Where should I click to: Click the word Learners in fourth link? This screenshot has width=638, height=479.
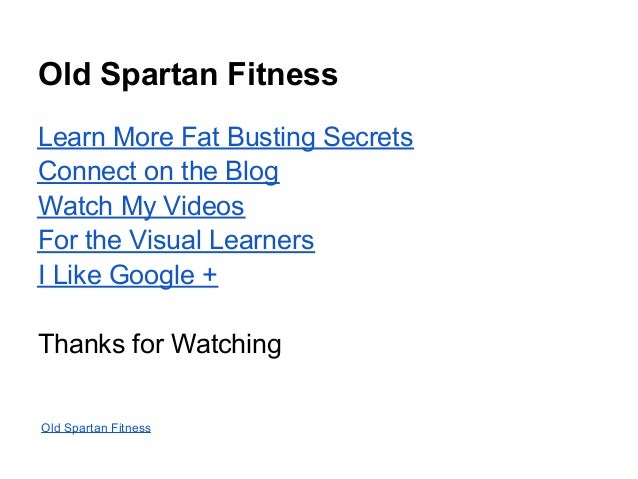(262, 240)
